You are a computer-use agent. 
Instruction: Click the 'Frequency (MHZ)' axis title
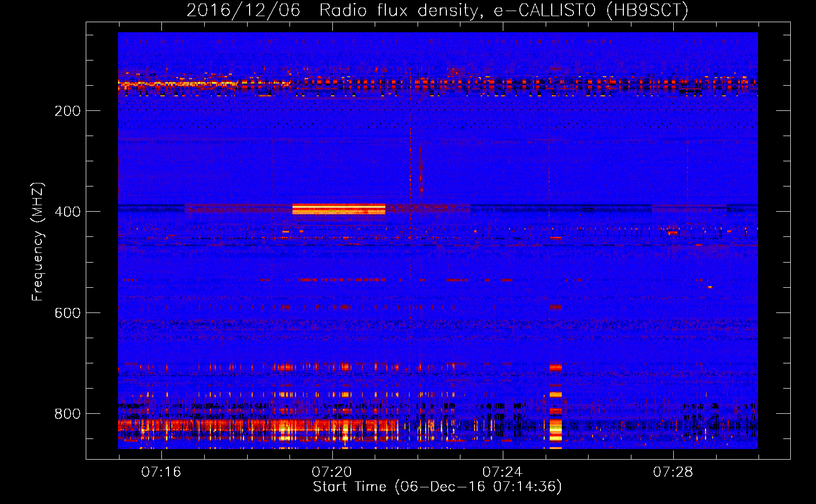click(38, 241)
